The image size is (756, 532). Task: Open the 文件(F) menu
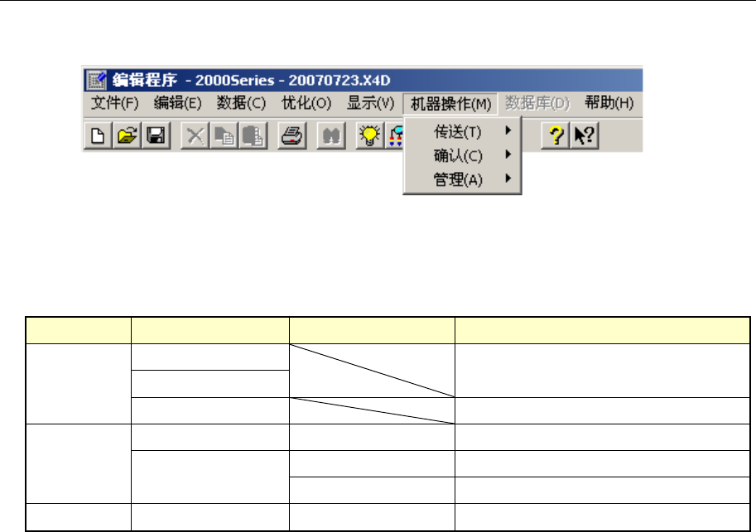pyautogui.click(x=115, y=103)
